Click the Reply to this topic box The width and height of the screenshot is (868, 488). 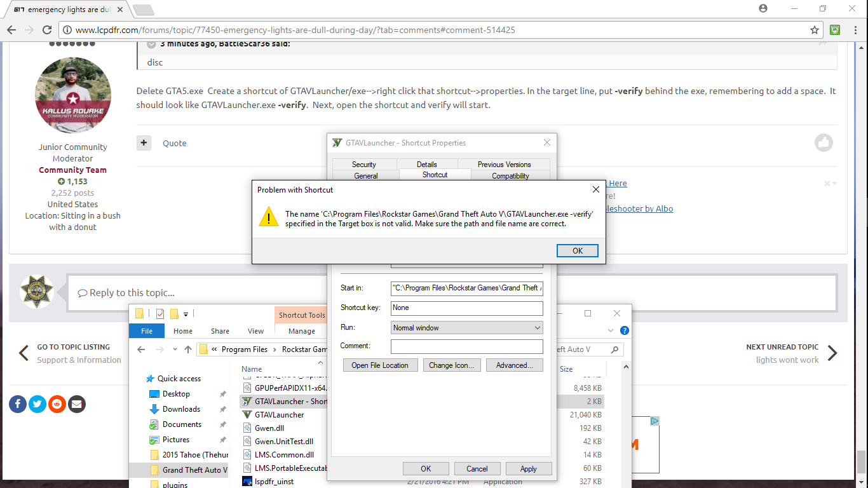(452, 292)
